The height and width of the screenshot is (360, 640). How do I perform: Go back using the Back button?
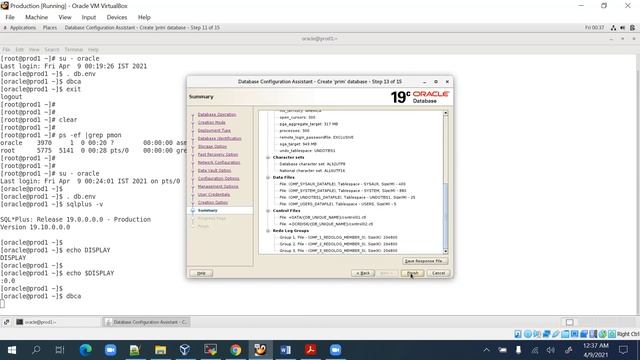363,273
